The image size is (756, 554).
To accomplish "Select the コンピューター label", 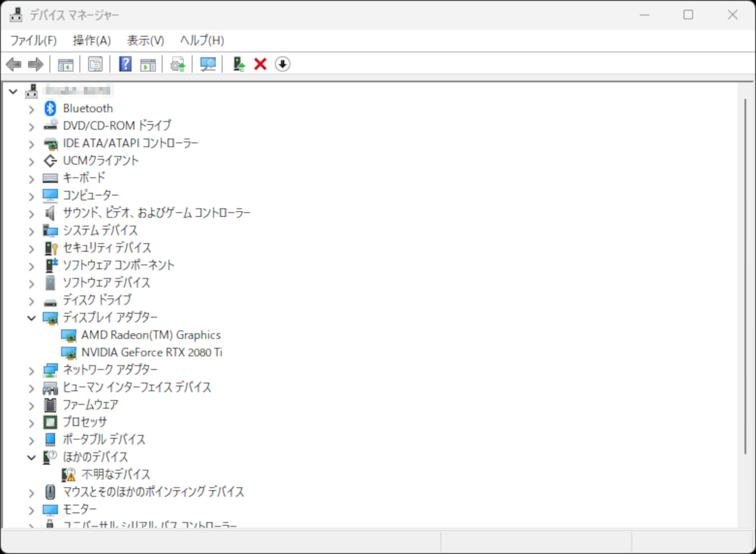I will [x=91, y=195].
